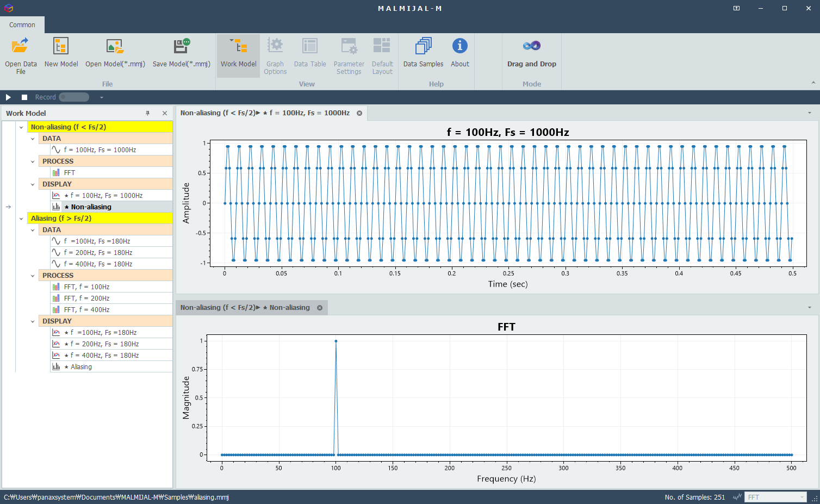This screenshot has width=820, height=504.
Task: Collapse PROCESS group under Non-aliasing
Action: pos(33,161)
